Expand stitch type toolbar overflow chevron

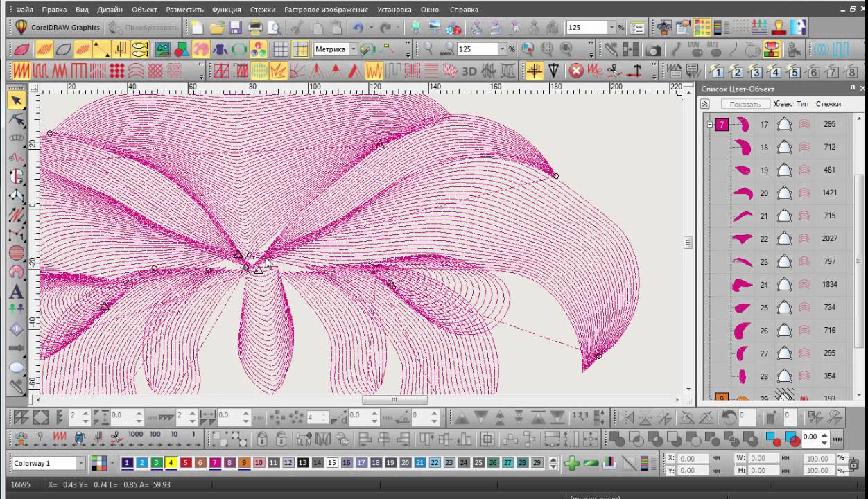point(202,71)
